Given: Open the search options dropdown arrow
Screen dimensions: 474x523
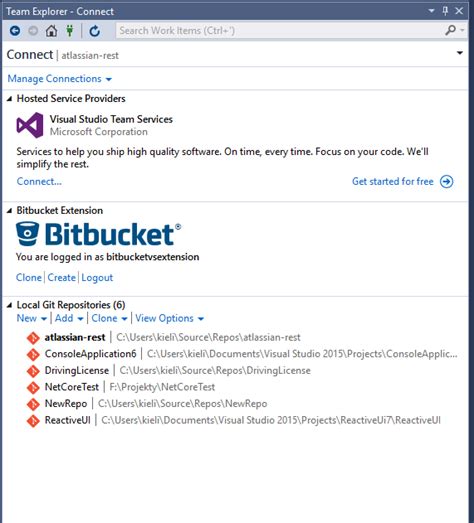Looking at the screenshot, I should coord(463,30).
